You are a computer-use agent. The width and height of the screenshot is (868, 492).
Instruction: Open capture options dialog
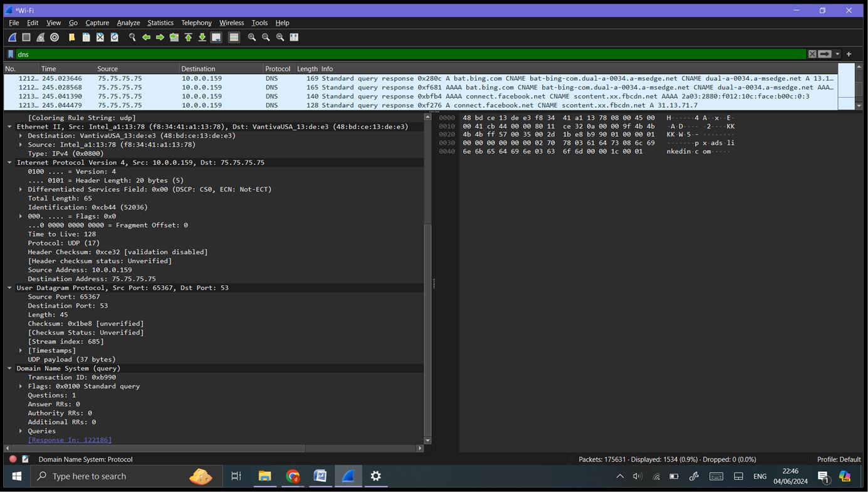55,37
